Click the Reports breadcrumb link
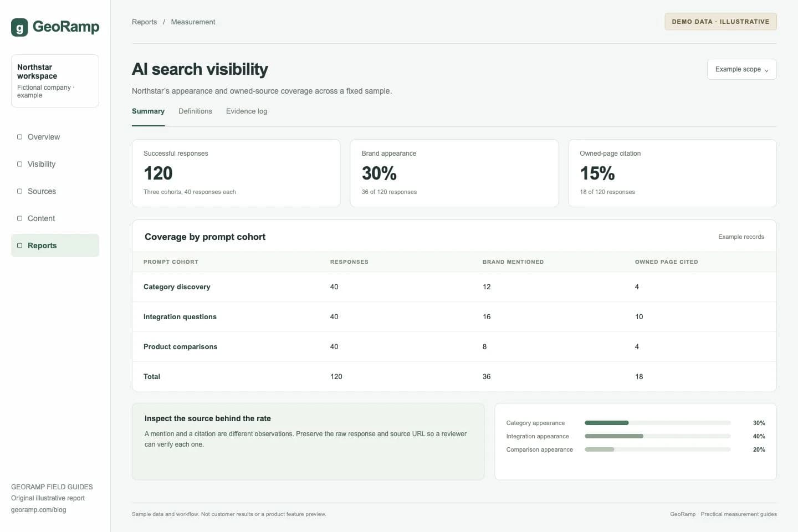This screenshot has width=798, height=532. (144, 22)
